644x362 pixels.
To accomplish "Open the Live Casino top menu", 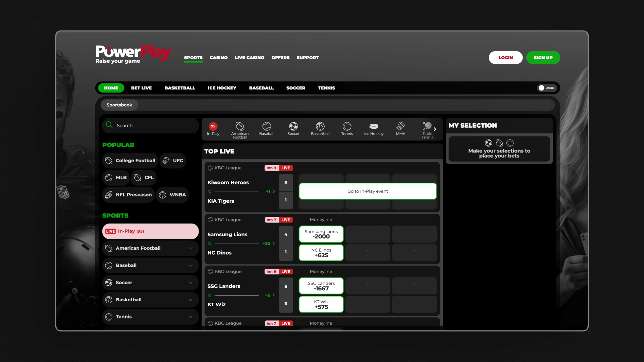I will tap(250, 58).
